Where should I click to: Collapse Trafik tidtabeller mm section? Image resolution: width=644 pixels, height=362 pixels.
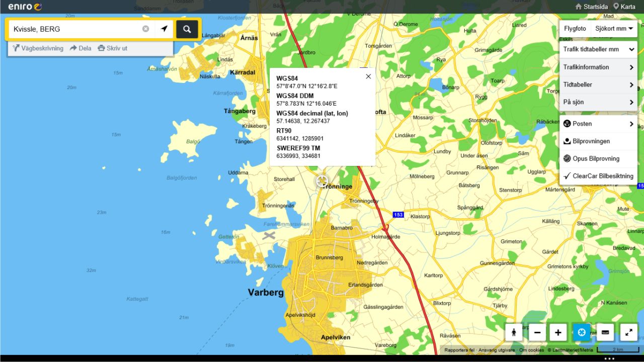tap(598, 49)
